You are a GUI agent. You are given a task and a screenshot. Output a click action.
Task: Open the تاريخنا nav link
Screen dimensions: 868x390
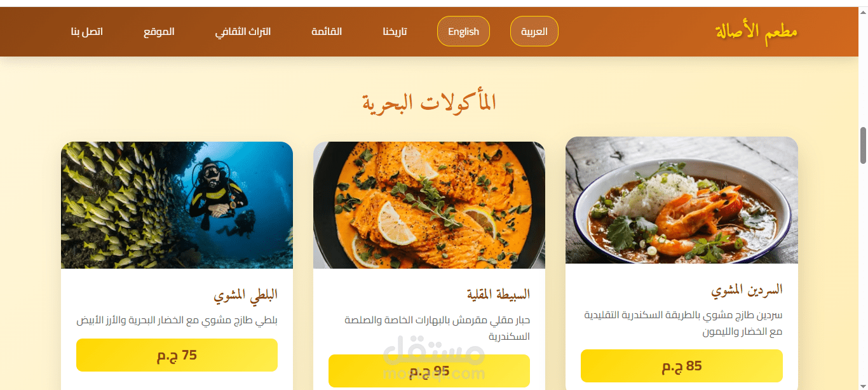[395, 31]
